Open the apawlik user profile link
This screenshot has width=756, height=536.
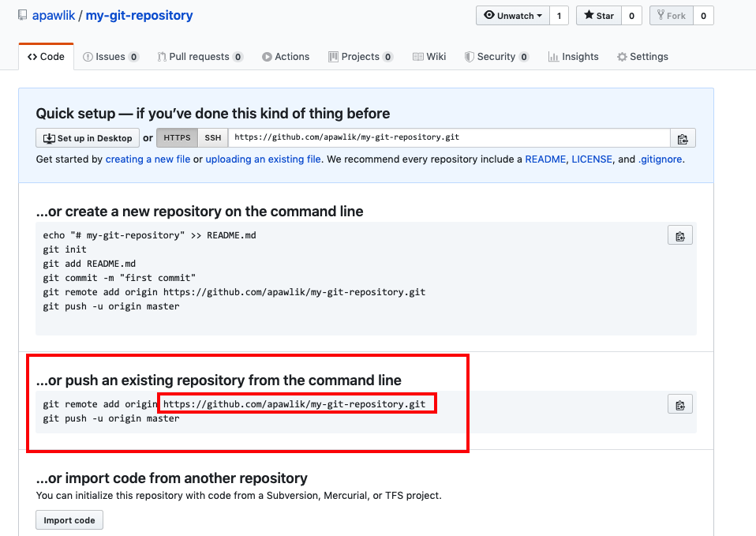(54, 16)
